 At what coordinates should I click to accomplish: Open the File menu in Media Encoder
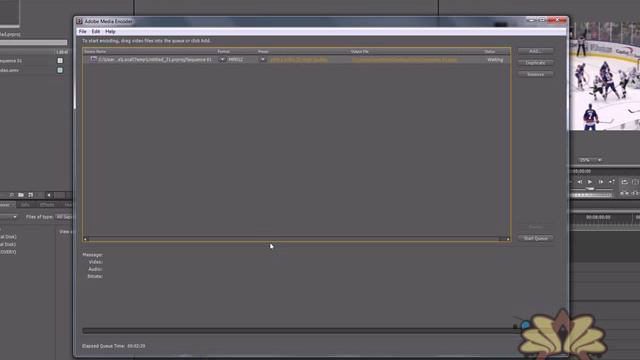coord(82,31)
